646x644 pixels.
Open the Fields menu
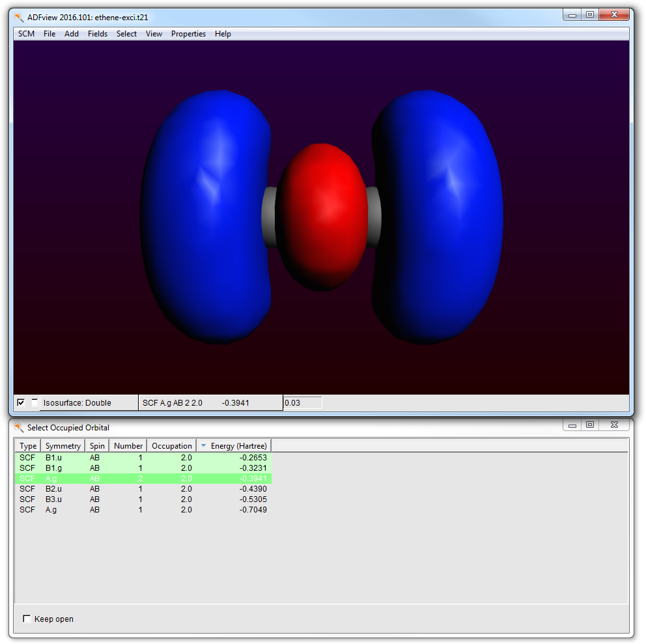pyautogui.click(x=97, y=34)
